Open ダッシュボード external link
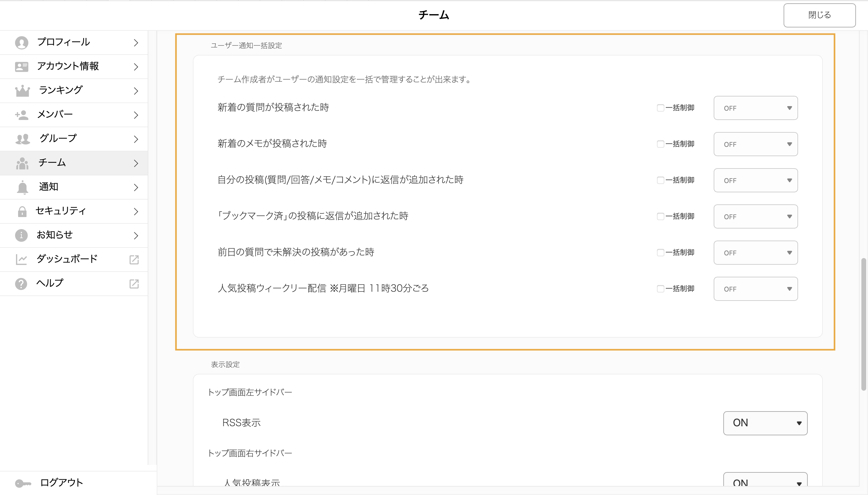Screen dimensions: 868x495 click(74, 260)
